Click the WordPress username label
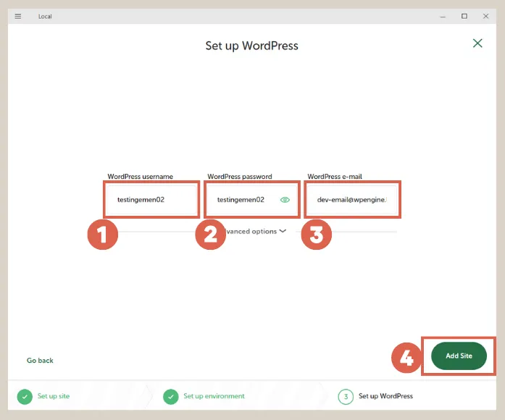 140,177
